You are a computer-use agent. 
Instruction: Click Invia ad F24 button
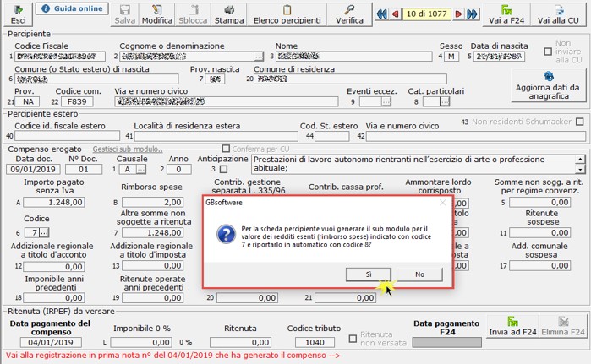click(513, 326)
